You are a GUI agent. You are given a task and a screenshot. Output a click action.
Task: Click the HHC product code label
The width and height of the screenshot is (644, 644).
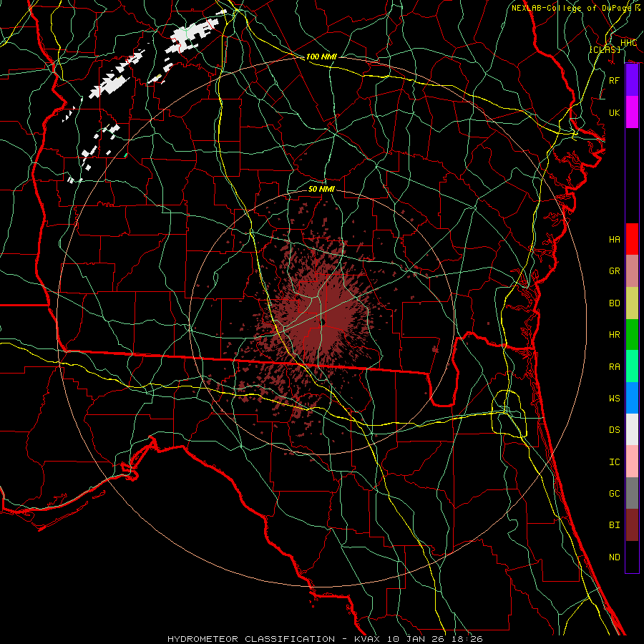[x=628, y=42]
